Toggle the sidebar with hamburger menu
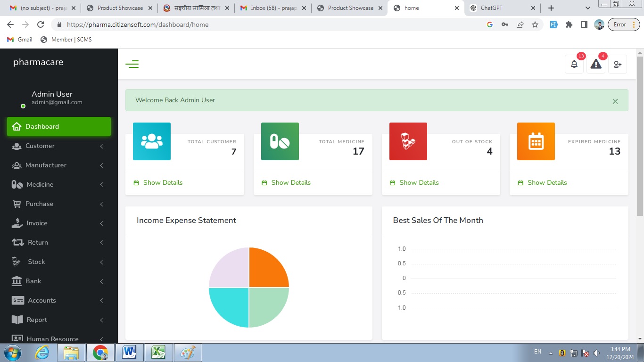The width and height of the screenshot is (644, 362). (132, 64)
